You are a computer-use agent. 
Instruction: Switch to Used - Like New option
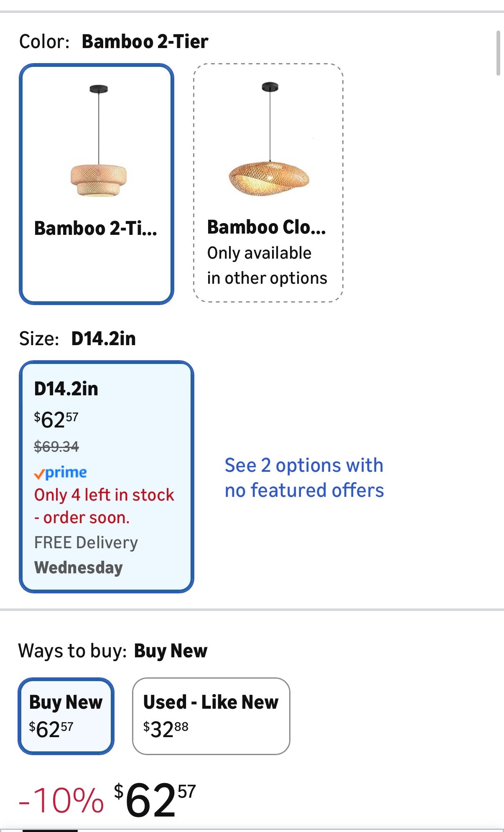click(x=211, y=716)
